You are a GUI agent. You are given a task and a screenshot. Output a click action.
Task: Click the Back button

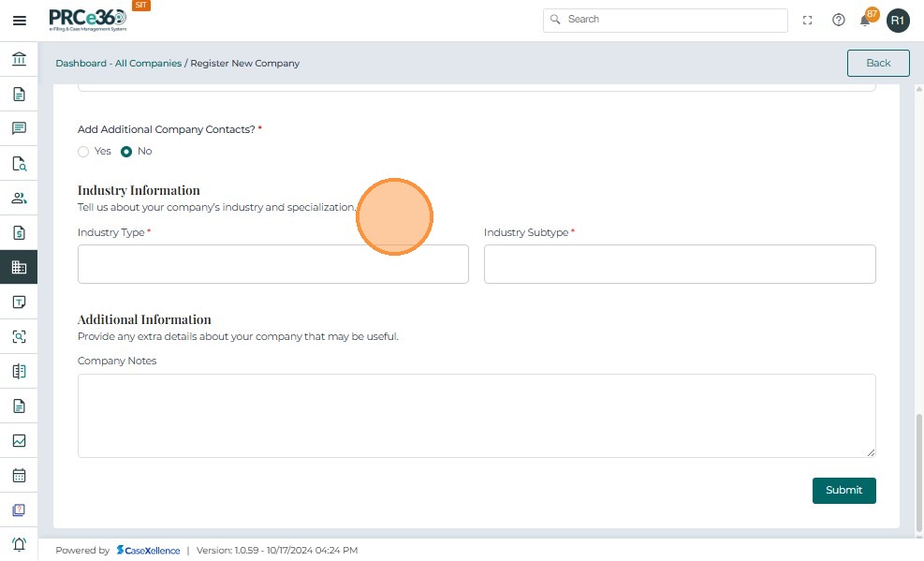[x=878, y=63]
